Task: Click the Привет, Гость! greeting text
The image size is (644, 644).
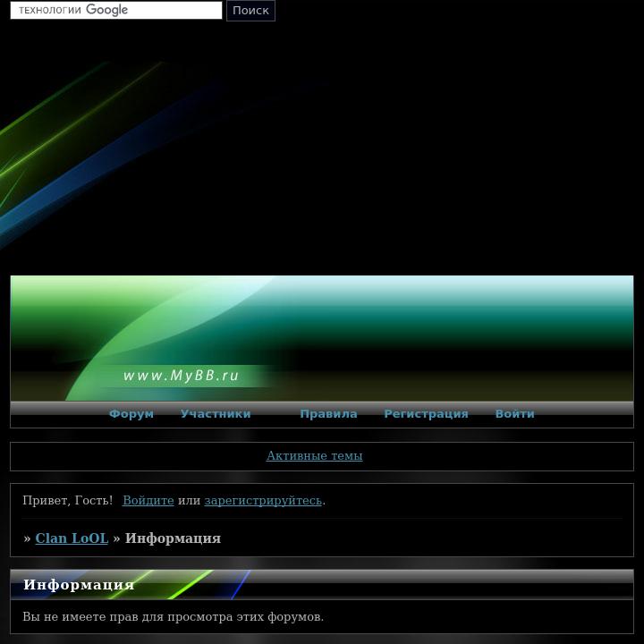Action: pyautogui.click(x=67, y=500)
